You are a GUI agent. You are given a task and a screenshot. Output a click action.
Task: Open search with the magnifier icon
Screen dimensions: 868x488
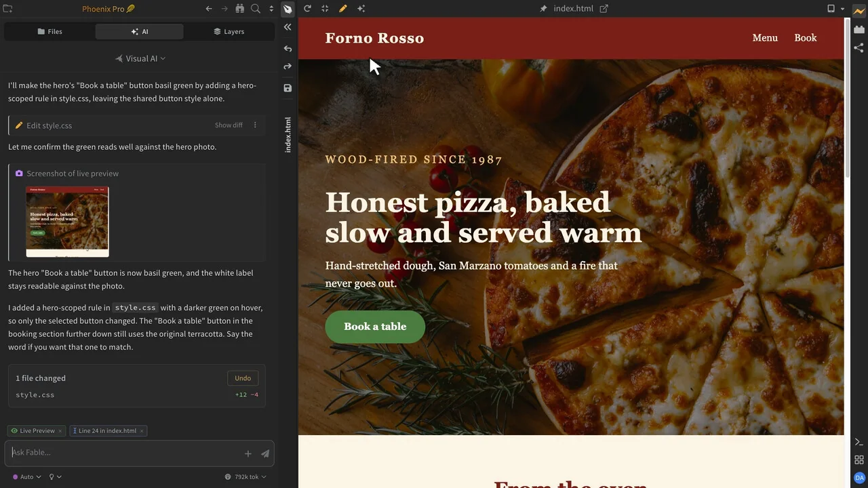click(x=256, y=9)
